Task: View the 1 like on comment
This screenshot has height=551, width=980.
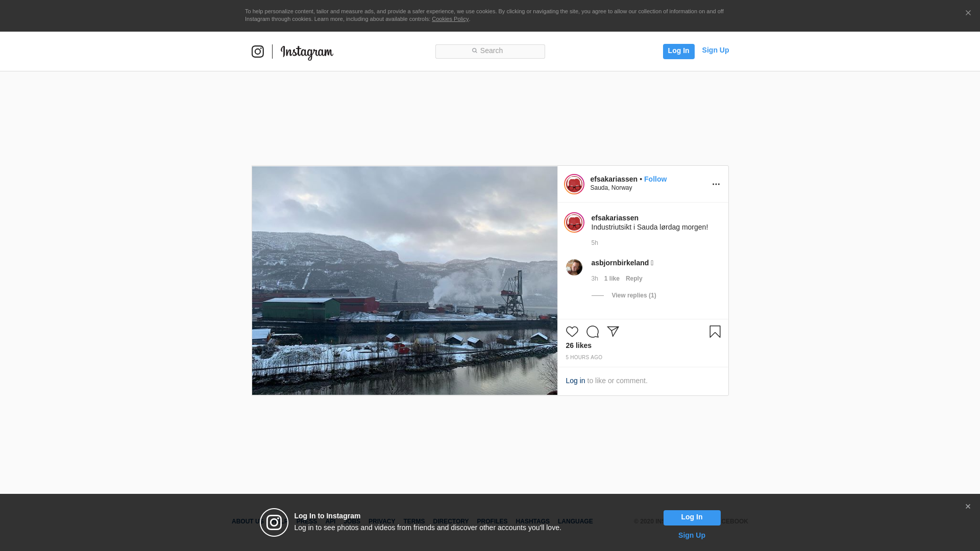Action: click(x=612, y=279)
